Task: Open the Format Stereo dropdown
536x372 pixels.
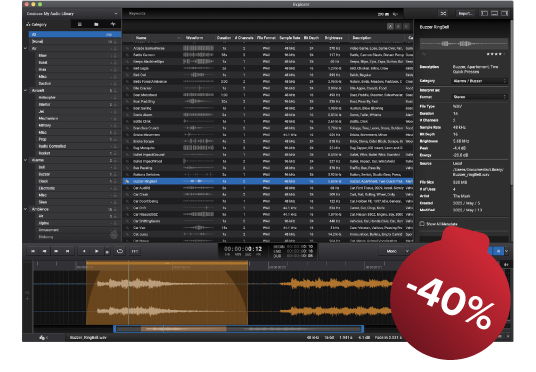Action: [x=479, y=97]
